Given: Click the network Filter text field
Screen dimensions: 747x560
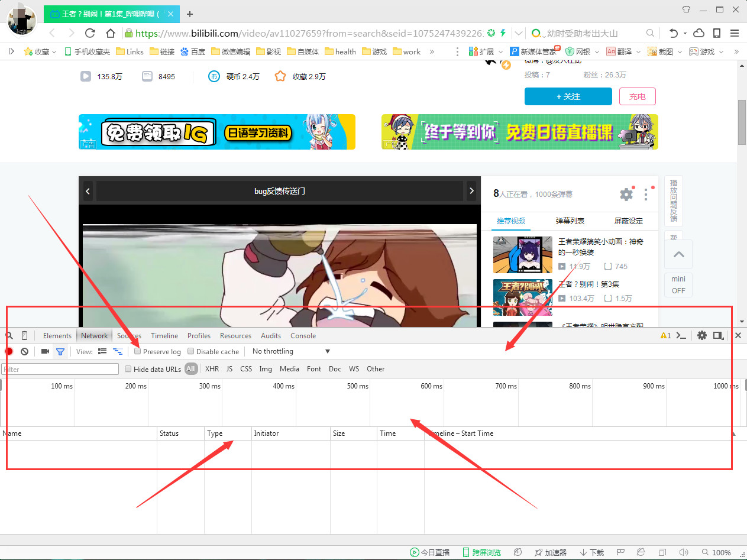Looking at the screenshot, I should (60, 369).
